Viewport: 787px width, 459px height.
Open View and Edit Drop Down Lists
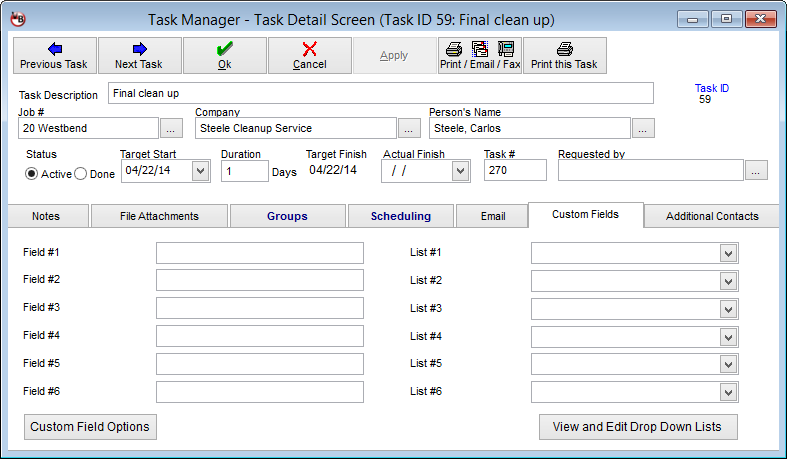(x=637, y=427)
